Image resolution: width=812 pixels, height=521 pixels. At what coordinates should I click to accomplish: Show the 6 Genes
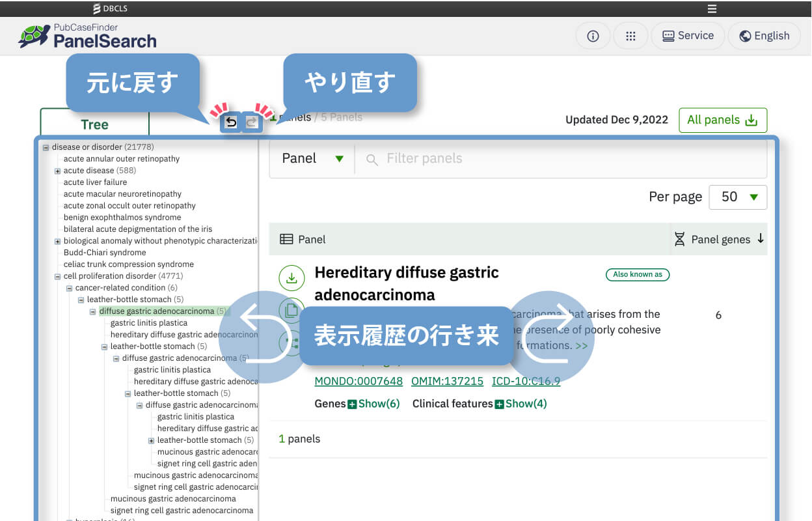click(x=373, y=404)
